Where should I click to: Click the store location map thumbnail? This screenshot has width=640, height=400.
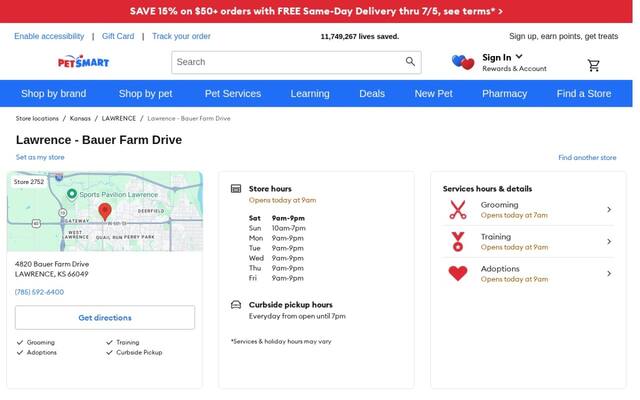pos(105,211)
